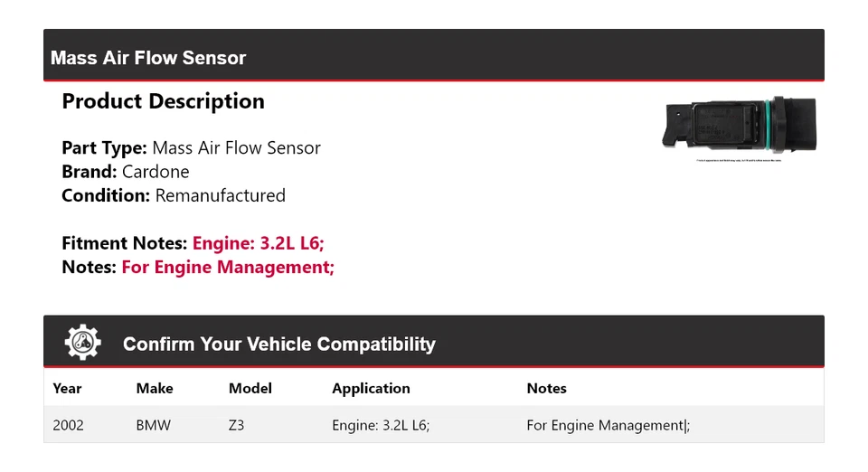This screenshot has height=472, width=868.
Task: Click the Confirm Your Vehicle Compatibility heading
Action: (278, 345)
